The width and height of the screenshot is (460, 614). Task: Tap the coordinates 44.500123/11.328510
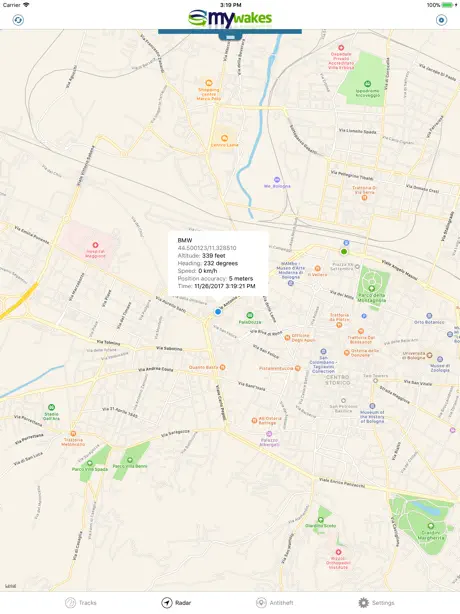tap(207, 248)
